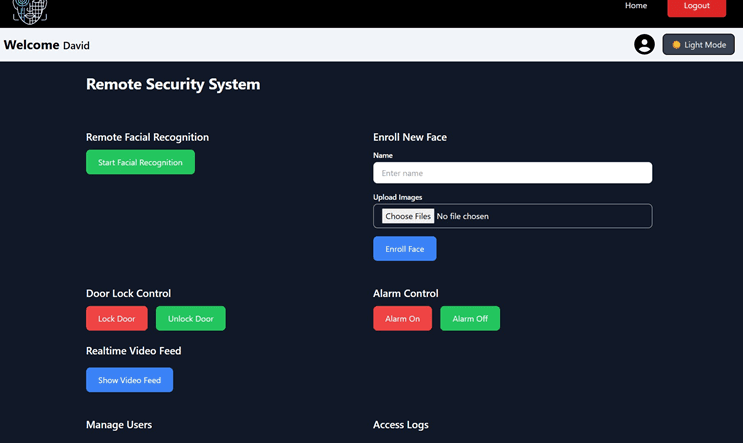
Task: Click the 'Upload Images' label
Action: pos(398,197)
